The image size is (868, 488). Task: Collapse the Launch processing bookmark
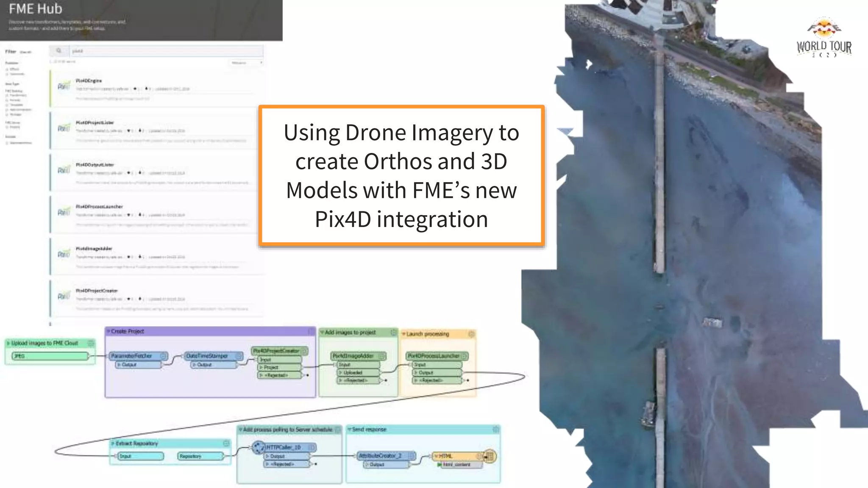coord(403,334)
